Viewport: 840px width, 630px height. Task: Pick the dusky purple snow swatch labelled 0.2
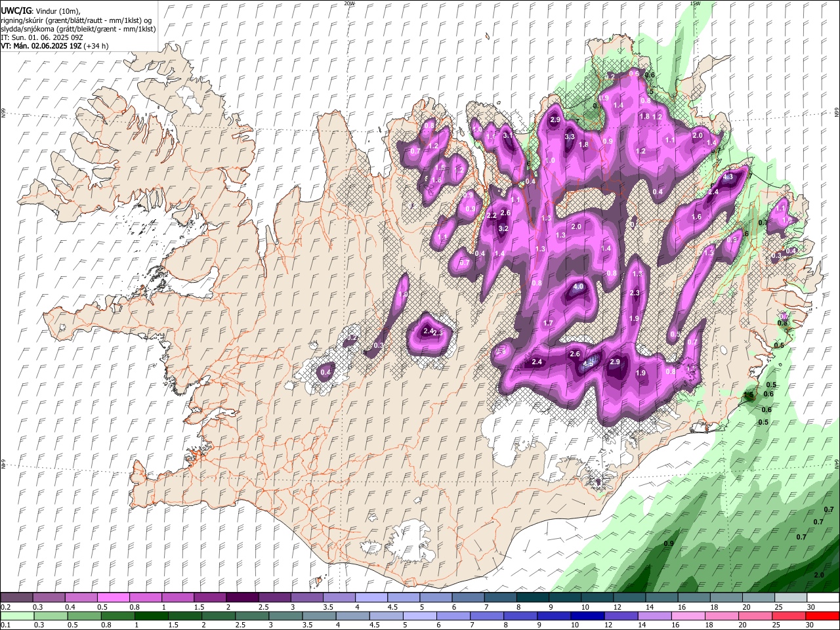click(16, 598)
